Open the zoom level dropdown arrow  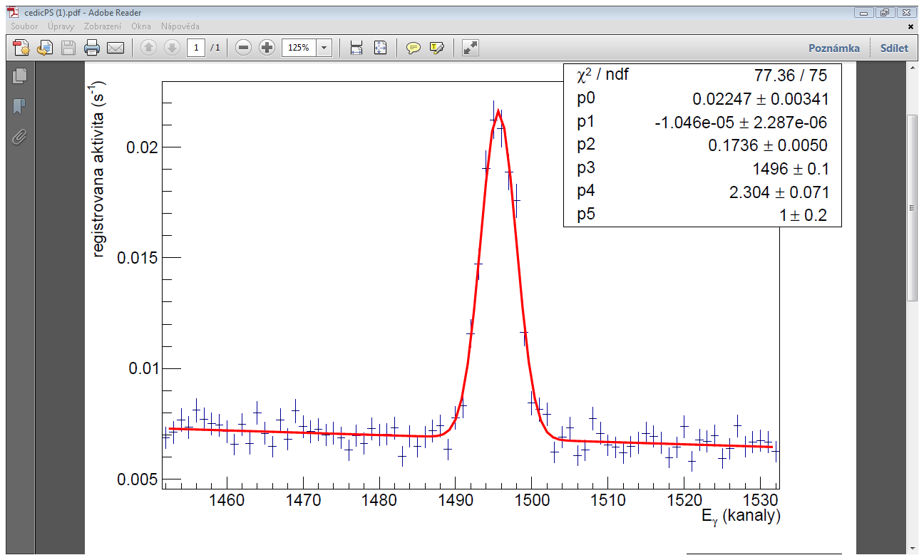point(324,48)
